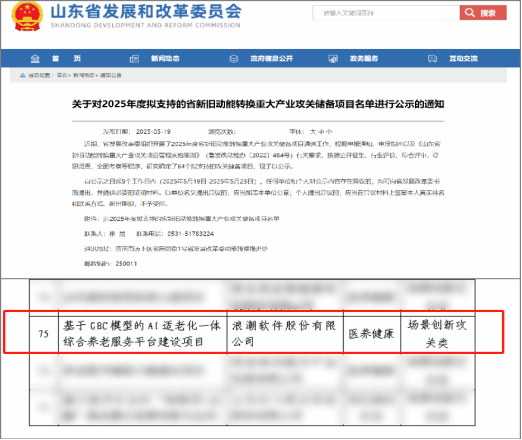Click the 浪潮软件股份有限公司 table cell
522x440 pixels.
(285, 334)
